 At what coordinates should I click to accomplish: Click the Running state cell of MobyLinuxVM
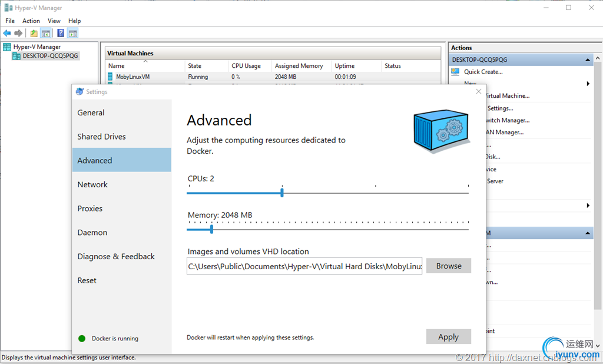point(198,77)
